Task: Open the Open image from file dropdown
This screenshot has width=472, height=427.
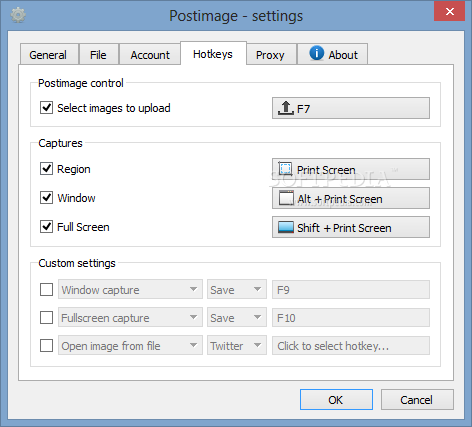Action: (130, 345)
